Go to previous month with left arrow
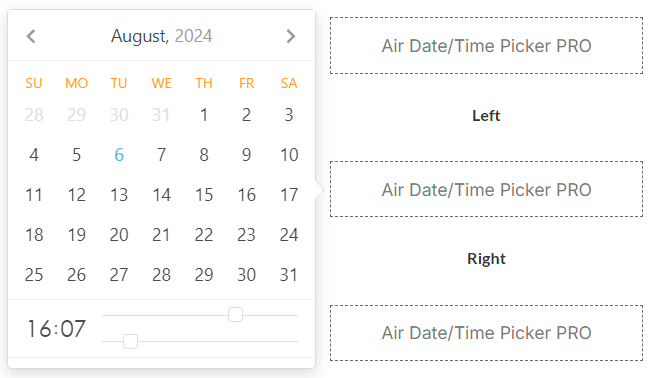Screen dimensions: 653x378 [x=31, y=36]
